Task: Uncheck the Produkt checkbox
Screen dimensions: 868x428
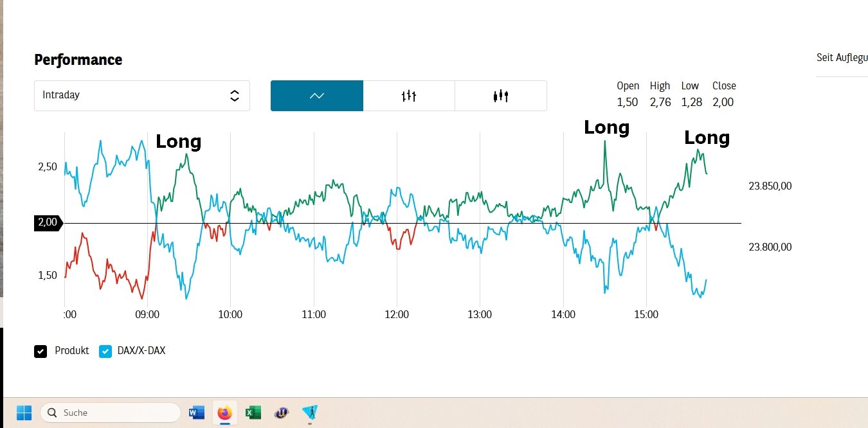Action: point(41,351)
